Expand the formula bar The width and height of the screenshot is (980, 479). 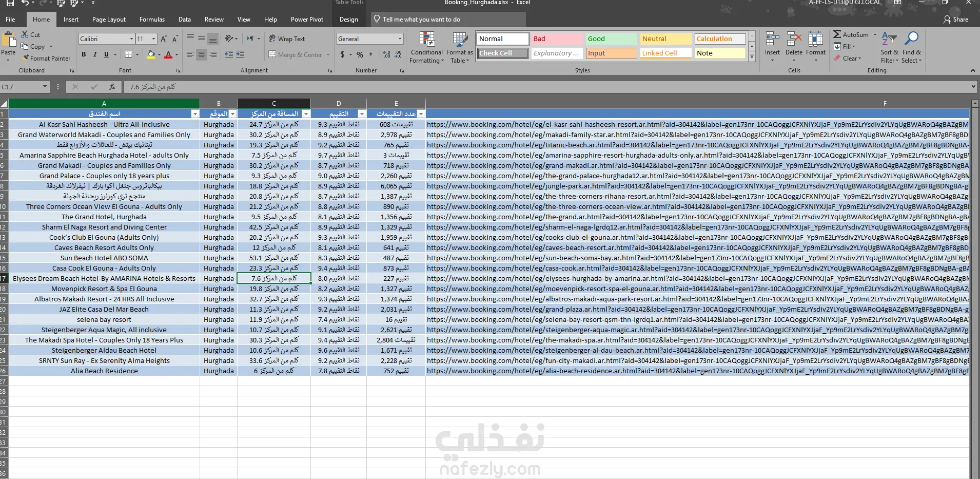pos(973,87)
